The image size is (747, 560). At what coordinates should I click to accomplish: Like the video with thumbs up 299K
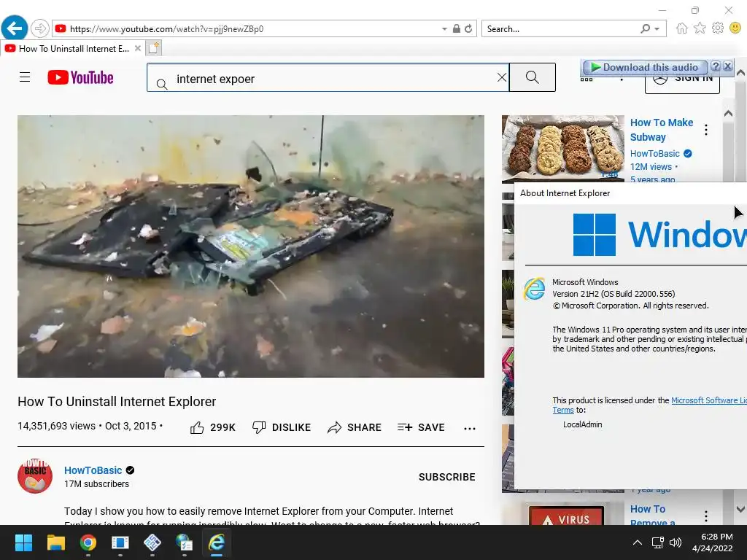point(212,427)
